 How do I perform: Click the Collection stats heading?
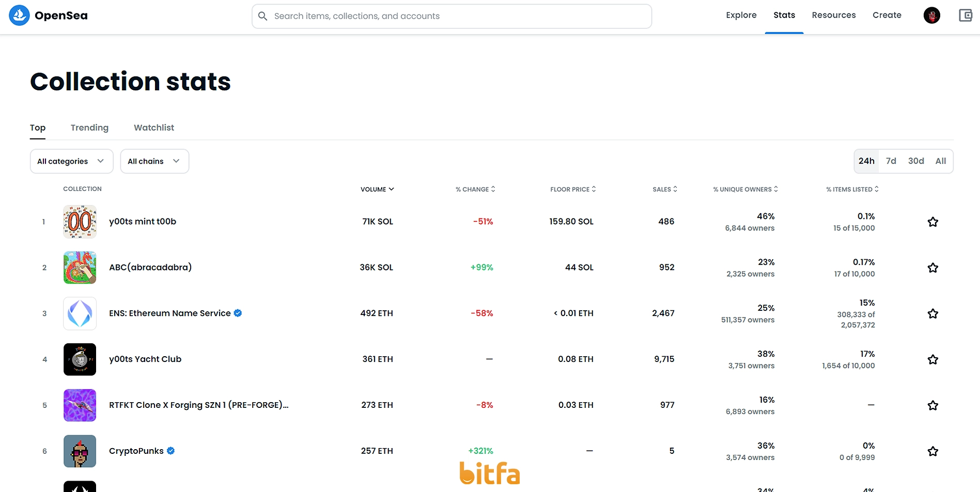click(130, 82)
